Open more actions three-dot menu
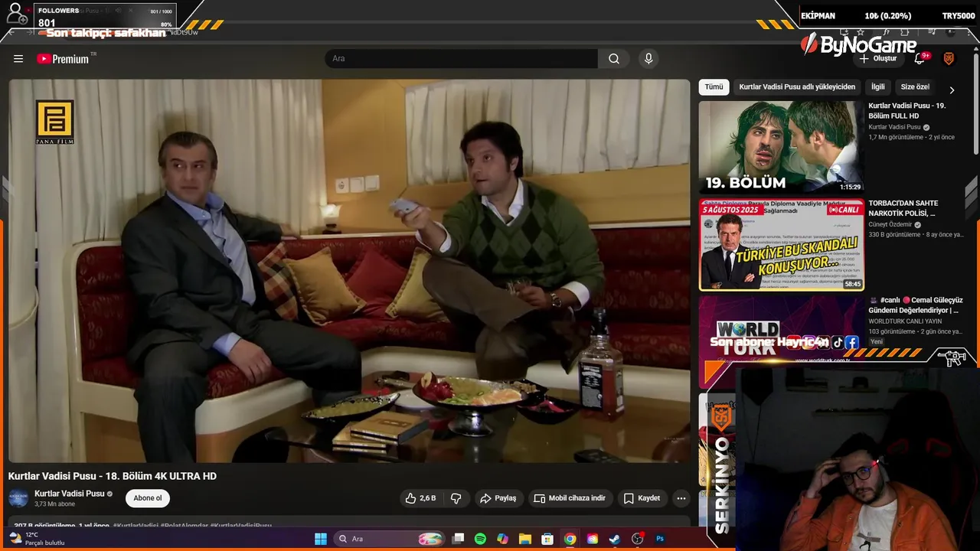The image size is (980, 551). click(x=681, y=498)
